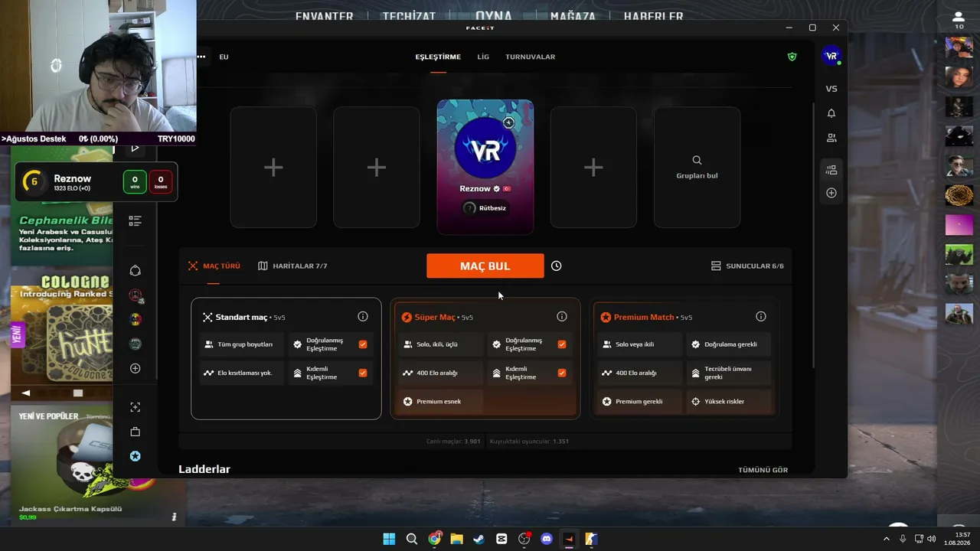Click the Rütbesiz rank badge

coord(485,207)
